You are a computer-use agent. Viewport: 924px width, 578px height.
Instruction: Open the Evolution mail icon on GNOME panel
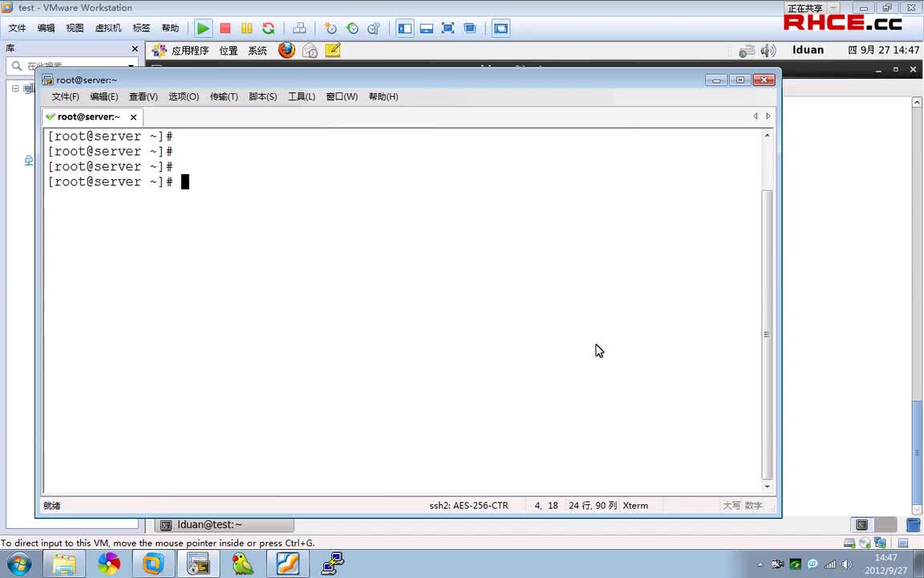[x=310, y=51]
